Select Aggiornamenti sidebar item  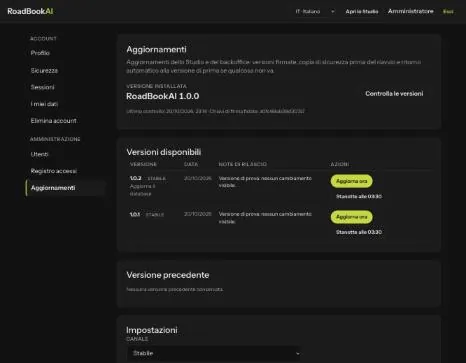click(x=65, y=188)
